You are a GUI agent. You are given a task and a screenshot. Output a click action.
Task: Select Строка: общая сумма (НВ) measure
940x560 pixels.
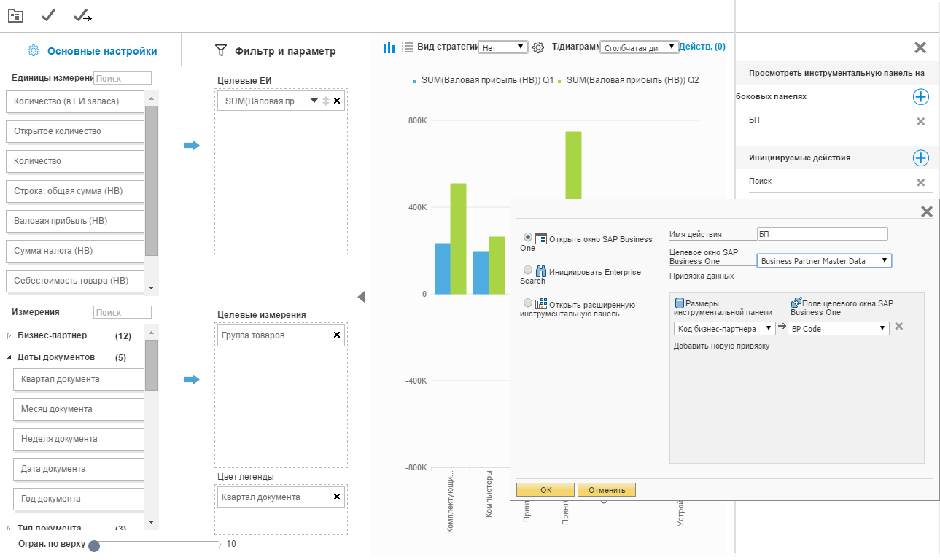74,191
